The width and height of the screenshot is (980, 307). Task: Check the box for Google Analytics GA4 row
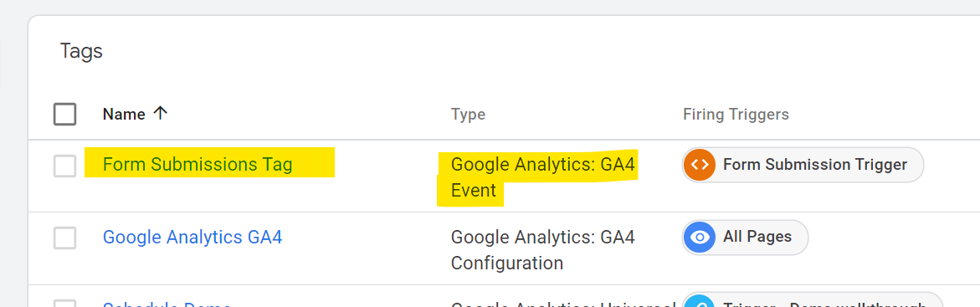click(65, 238)
